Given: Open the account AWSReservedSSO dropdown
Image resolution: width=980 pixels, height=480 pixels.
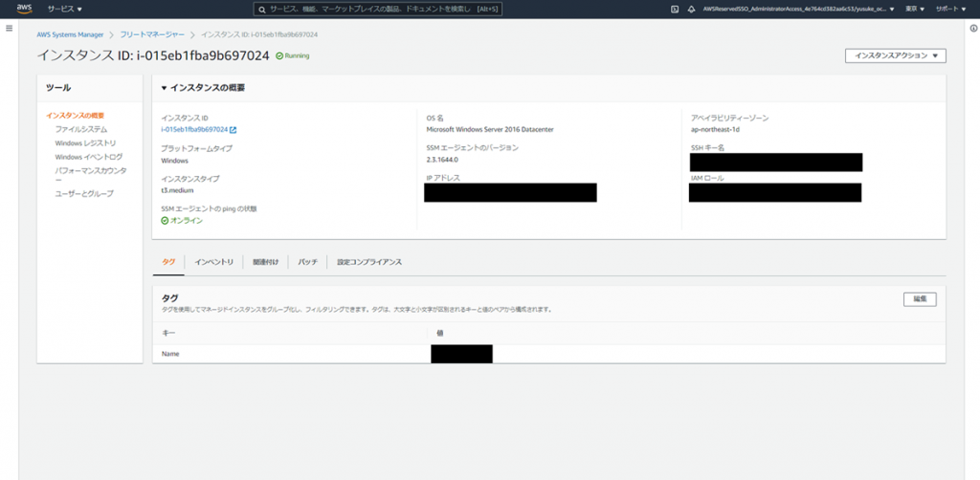Looking at the screenshot, I should coord(798,10).
